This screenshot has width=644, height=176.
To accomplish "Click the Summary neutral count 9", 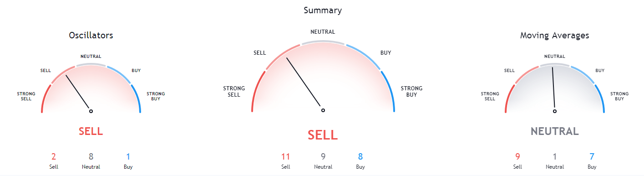I will tap(323, 157).
